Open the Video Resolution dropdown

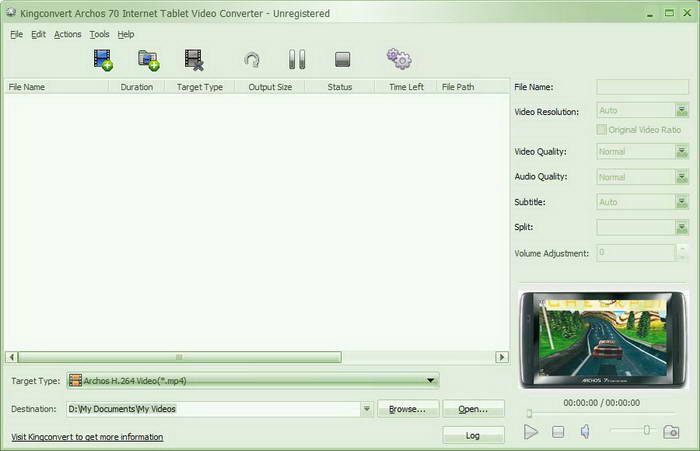pyautogui.click(x=682, y=111)
